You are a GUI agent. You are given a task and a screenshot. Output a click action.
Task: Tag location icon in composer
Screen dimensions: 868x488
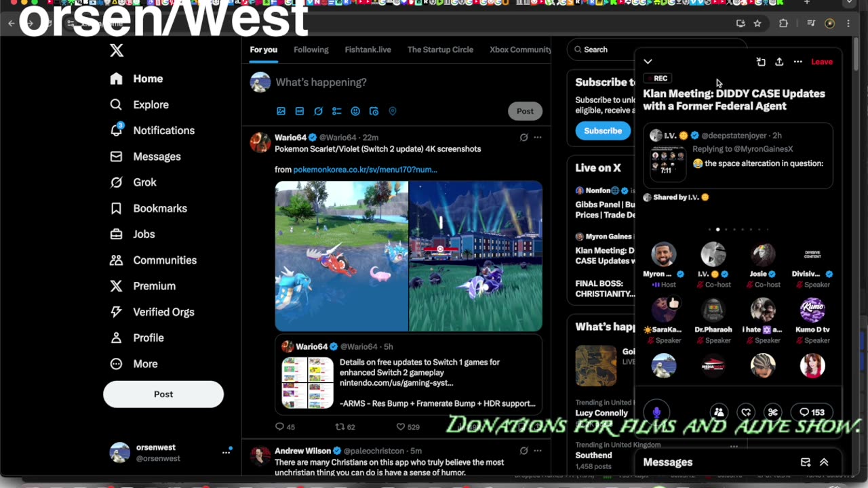(393, 111)
